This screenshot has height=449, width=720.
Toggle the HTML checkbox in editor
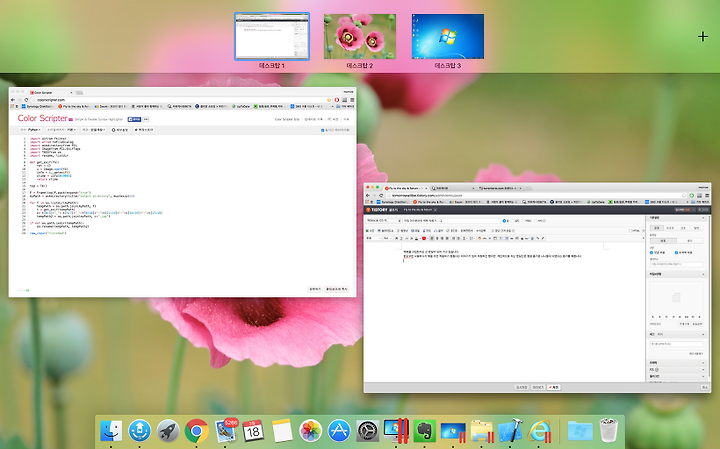click(x=630, y=230)
